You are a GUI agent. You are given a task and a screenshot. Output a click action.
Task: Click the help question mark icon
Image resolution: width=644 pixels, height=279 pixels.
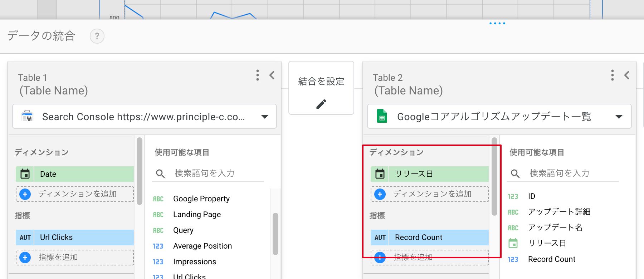pyautogui.click(x=97, y=36)
